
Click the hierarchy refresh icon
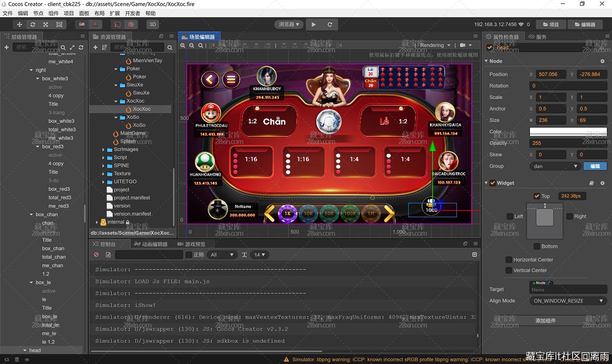click(81, 47)
